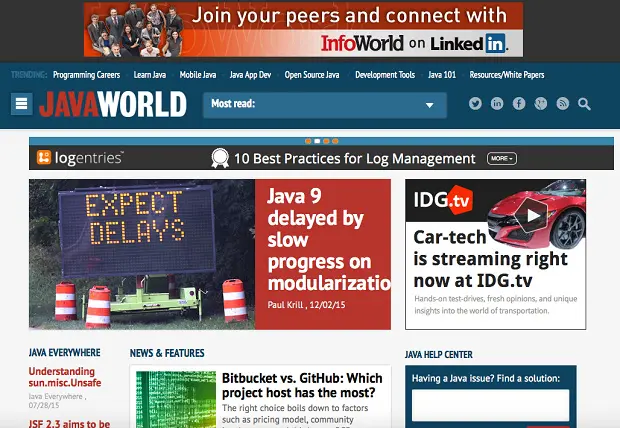The image size is (620, 428).
Task: Click the InfoWorld LinkedIn banner ad
Action: click(303, 30)
